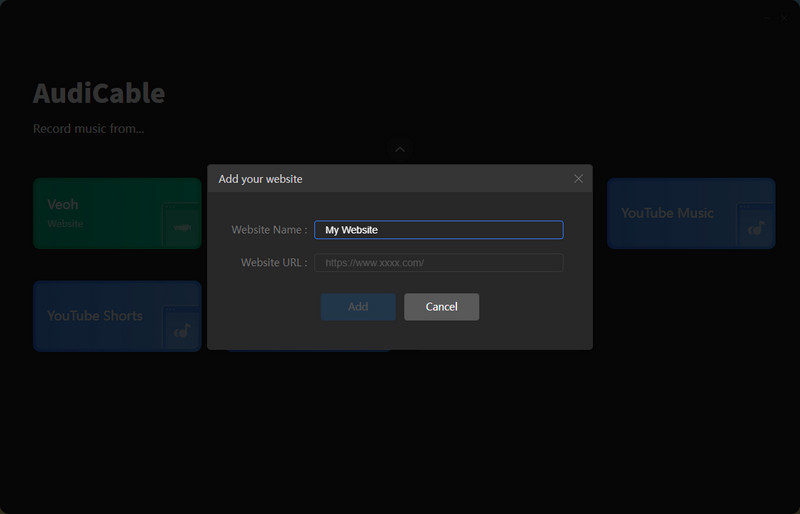Collapse the list with the up chevron
This screenshot has width=800, height=514.
click(400, 150)
